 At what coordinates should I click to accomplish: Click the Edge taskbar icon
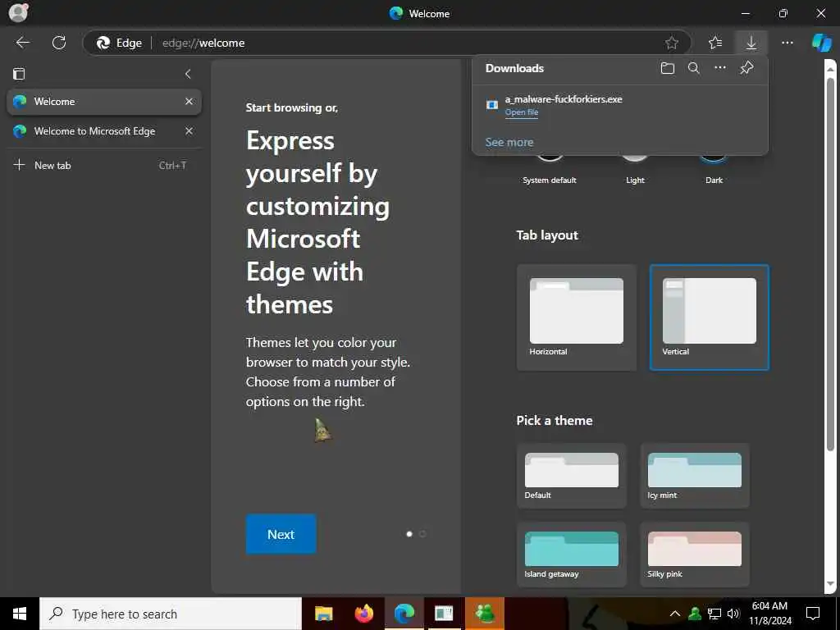404,614
